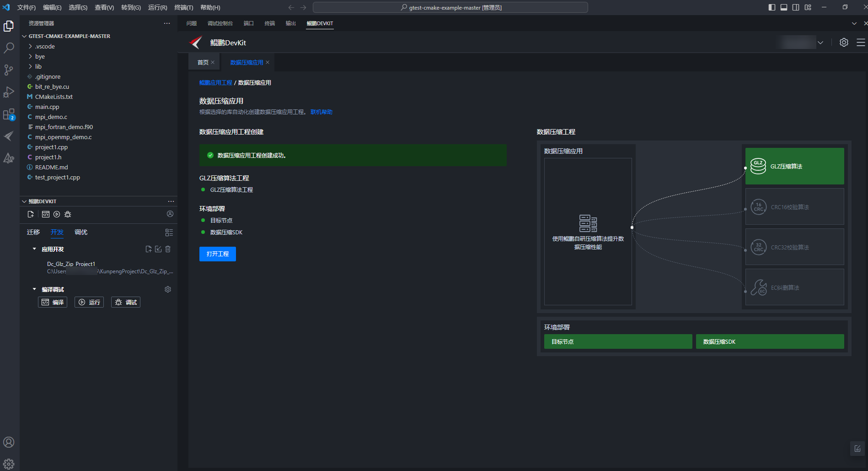Open the Manage gear in activity bar
The height and width of the screenshot is (471, 868).
point(9,464)
